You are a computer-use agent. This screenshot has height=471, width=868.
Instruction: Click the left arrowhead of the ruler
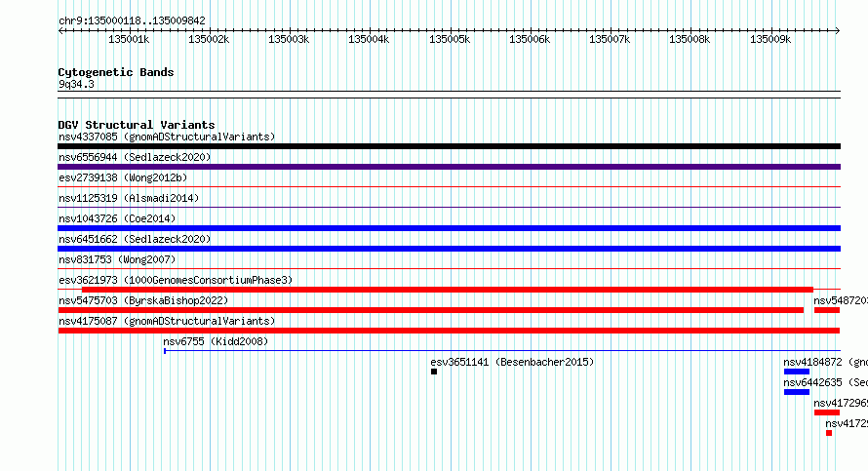(x=60, y=30)
